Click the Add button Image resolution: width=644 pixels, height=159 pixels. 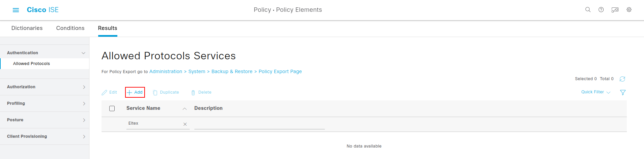tap(135, 92)
